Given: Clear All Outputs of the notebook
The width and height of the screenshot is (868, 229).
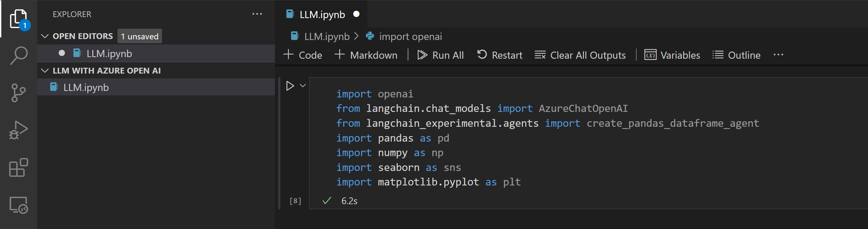Looking at the screenshot, I should 580,55.
